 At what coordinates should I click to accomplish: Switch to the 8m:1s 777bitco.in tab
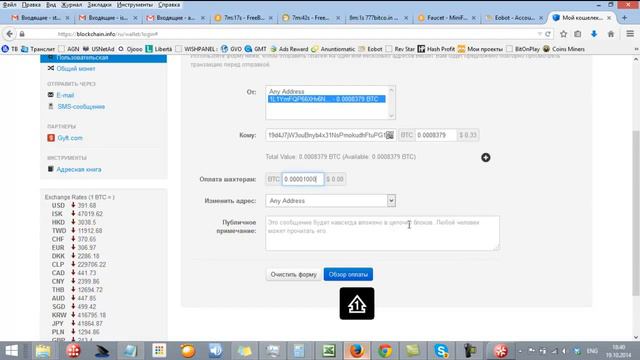tap(377, 18)
